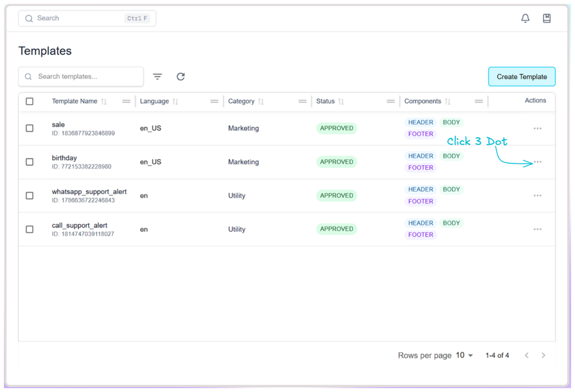Viewport: 575px width, 392px height.
Task: Open three-dot actions for birthday template
Action: pyautogui.click(x=537, y=162)
